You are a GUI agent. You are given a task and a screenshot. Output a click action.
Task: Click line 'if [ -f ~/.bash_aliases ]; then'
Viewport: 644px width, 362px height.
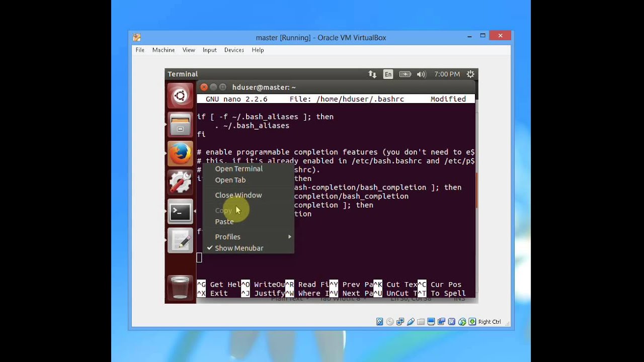265,117
